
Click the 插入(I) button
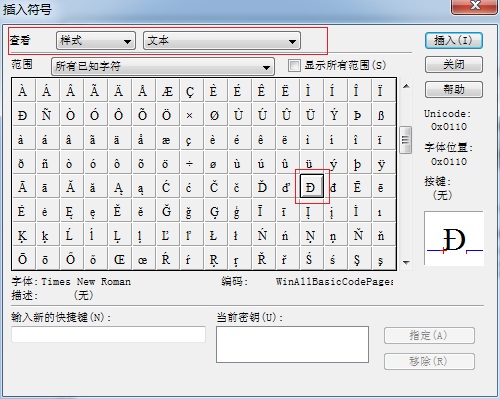tap(454, 41)
